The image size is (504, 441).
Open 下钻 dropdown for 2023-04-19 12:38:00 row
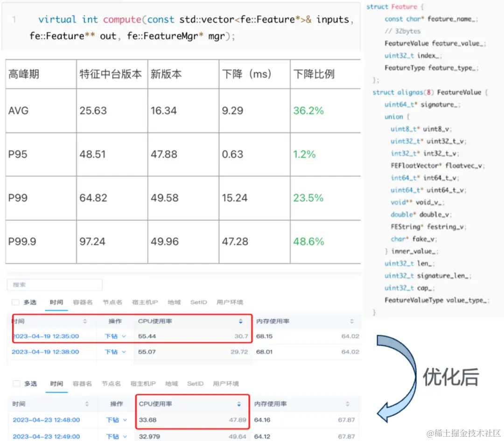click(115, 352)
